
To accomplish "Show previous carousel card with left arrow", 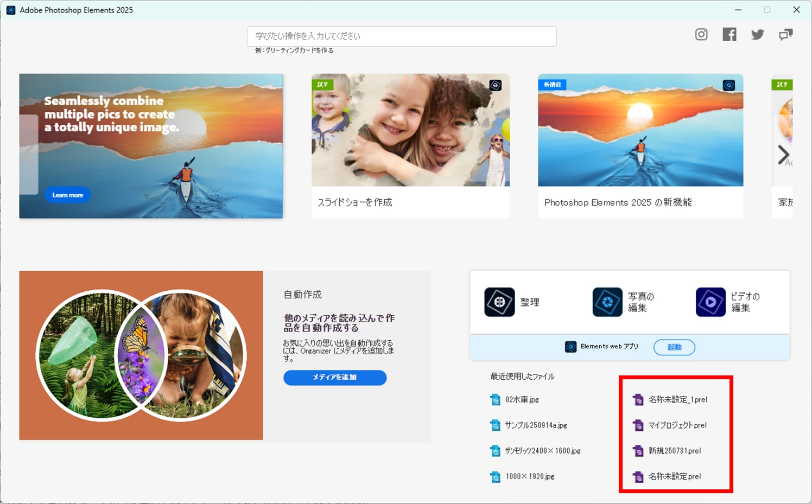I will 28,155.
